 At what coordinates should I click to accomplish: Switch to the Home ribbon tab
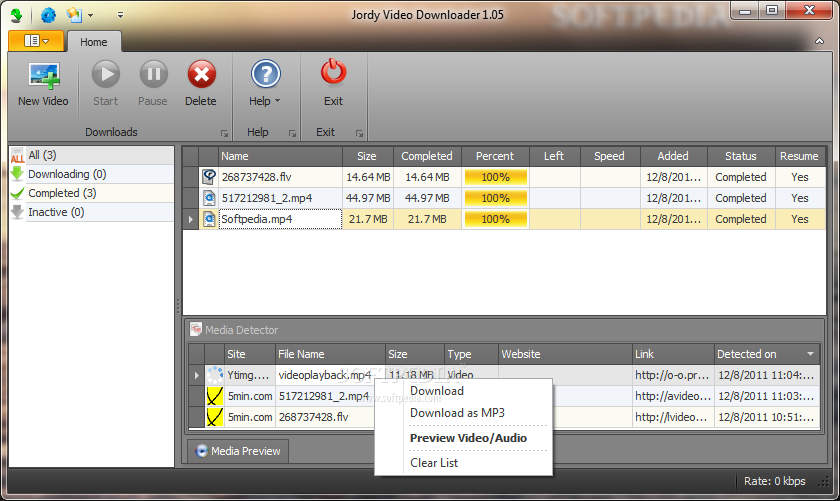click(x=94, y=42)
